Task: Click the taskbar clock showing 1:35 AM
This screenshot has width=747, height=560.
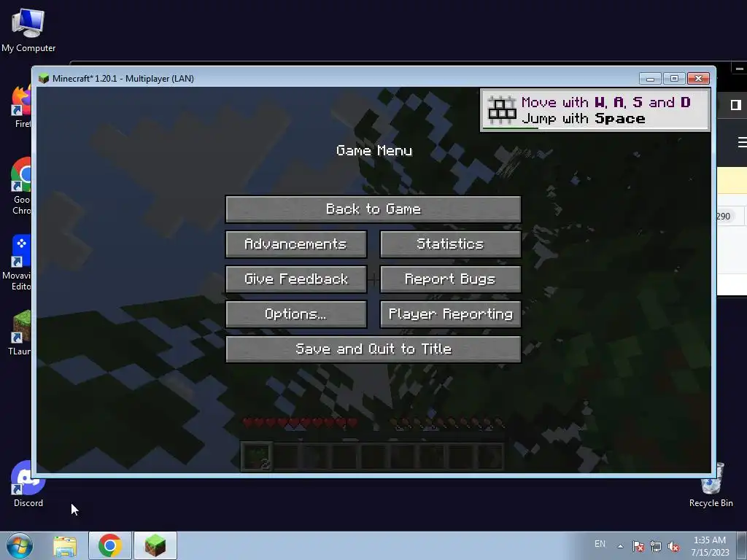Action: (710, 546)
